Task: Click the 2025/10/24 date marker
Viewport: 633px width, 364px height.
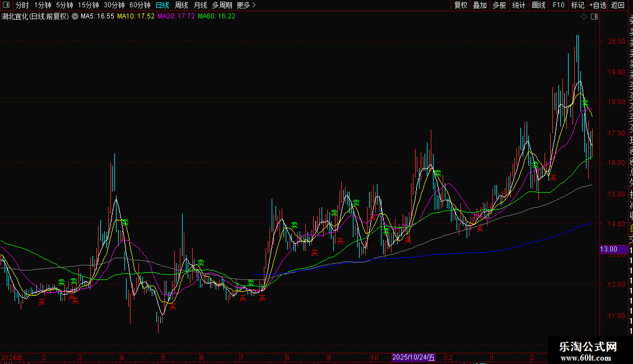Action: pyautogui.click(x=413, y=357)
